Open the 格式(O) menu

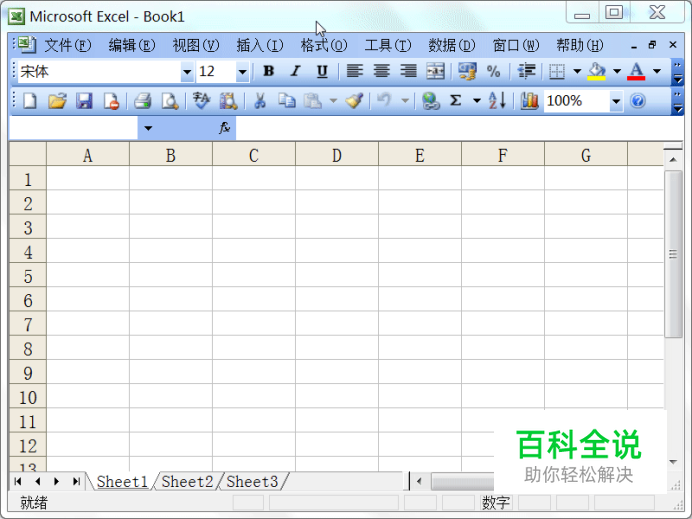[323, 45]
